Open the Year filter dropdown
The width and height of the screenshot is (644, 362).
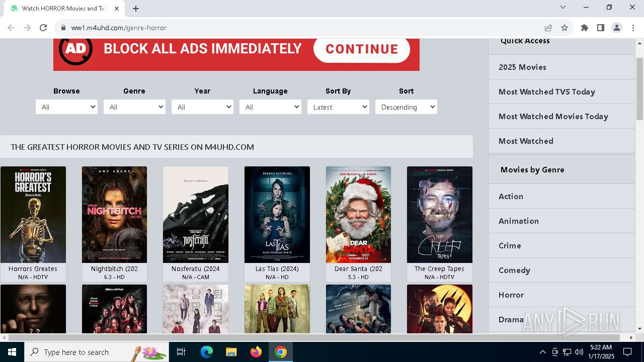point(202,107)
